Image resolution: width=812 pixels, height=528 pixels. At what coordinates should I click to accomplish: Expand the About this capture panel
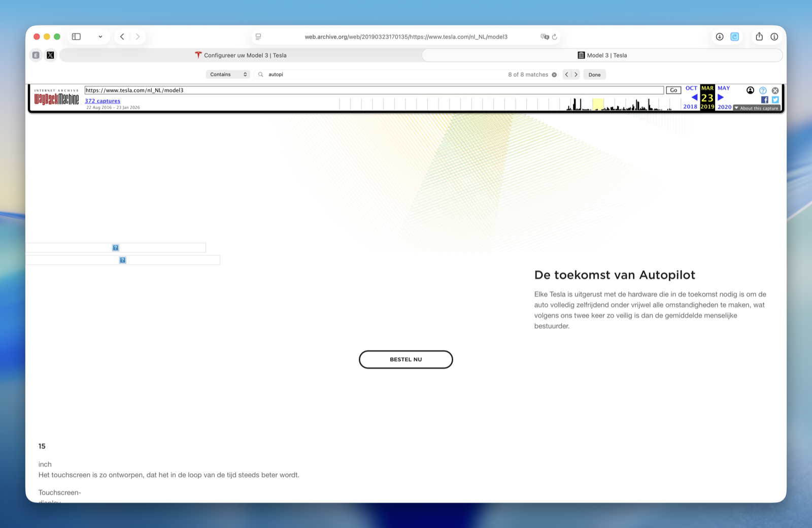pyautogui.click(x=757, y=108)
